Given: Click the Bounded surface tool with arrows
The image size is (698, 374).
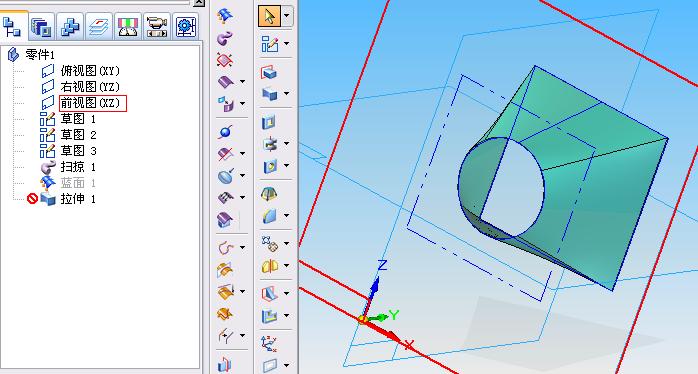Looking at the screenshot, I should (x=225, y=60).
